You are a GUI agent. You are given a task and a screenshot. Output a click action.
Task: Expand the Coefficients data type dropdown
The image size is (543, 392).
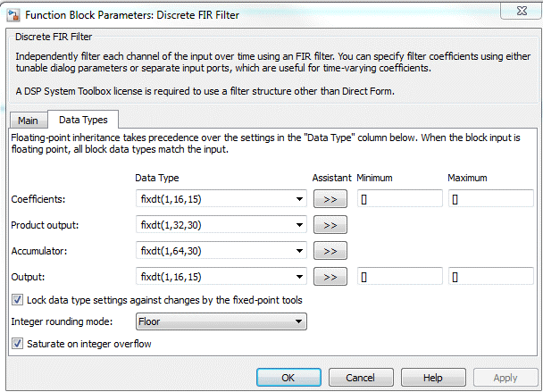(x=299, y=199)
